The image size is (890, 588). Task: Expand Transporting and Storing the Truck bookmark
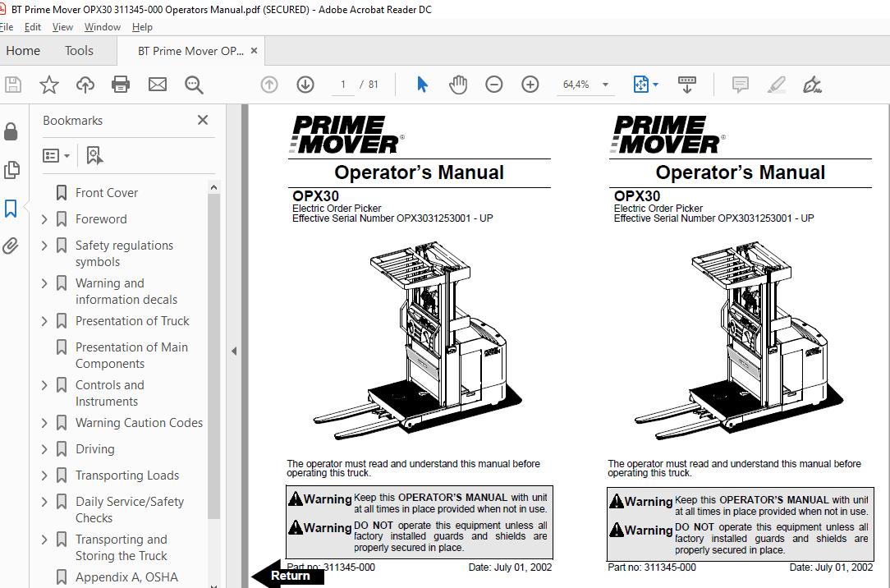(x=44, y=540)
